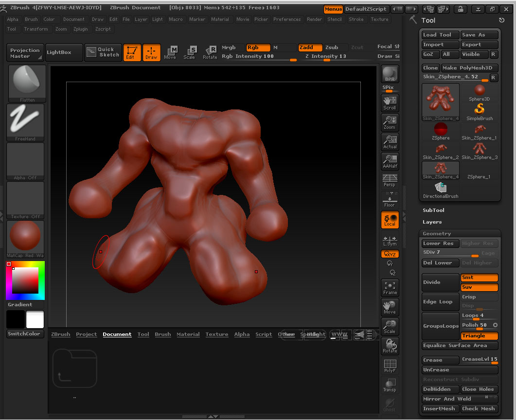
Task: Select the Scroll canvas icon
Action: tap(390, 103)
